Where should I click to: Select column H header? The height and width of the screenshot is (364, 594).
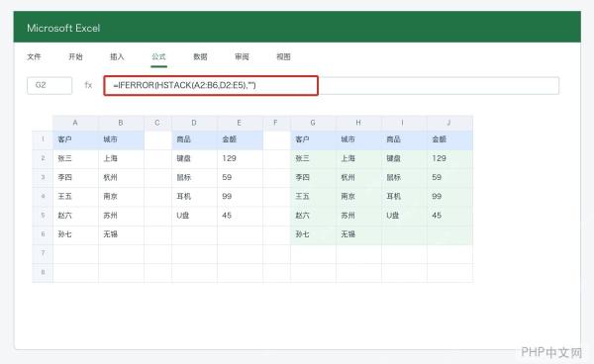(358, 123)
